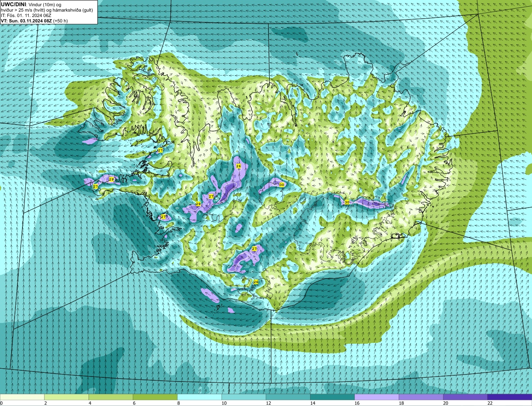This screenshot has width=532, height=406.
Task: Click the line 'IT: Fös. 01. 11. 2024 06Z'
Action: point(26,15)
